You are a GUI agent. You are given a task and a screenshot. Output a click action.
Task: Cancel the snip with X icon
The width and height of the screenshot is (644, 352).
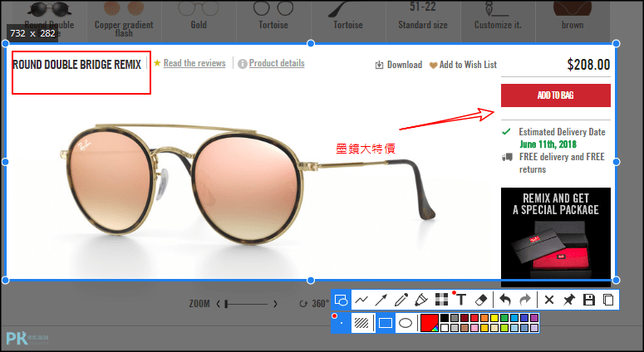click(x=549, y=300)
